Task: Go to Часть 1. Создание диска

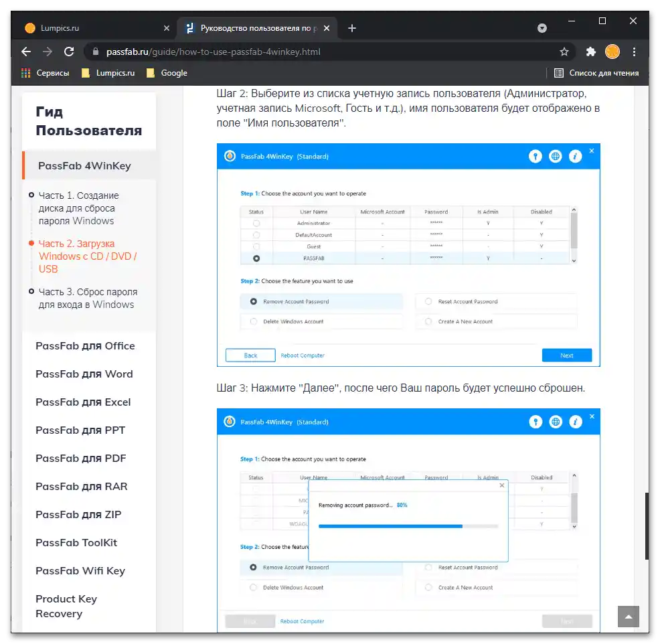Action: click(x=79, y=208)
